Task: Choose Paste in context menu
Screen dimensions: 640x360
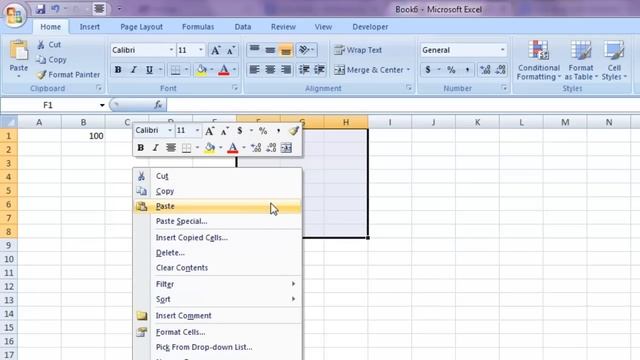Action: [x=218, y=207]
